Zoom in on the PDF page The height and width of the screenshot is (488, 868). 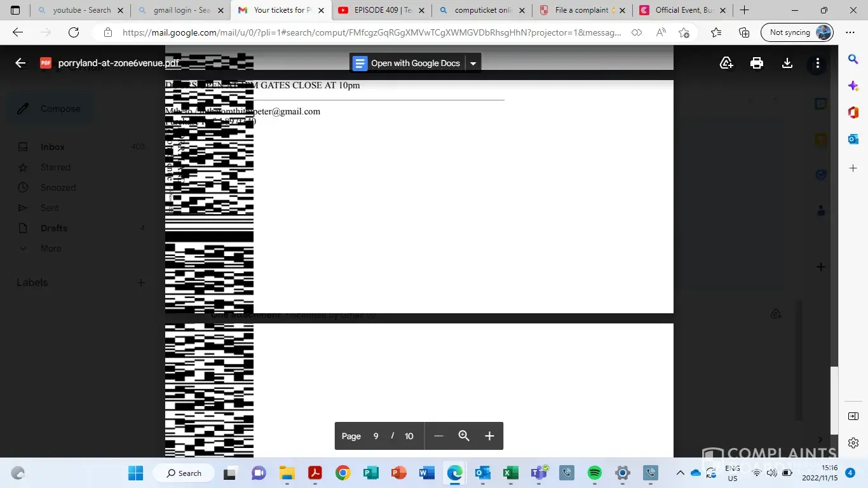pos(489,436)
